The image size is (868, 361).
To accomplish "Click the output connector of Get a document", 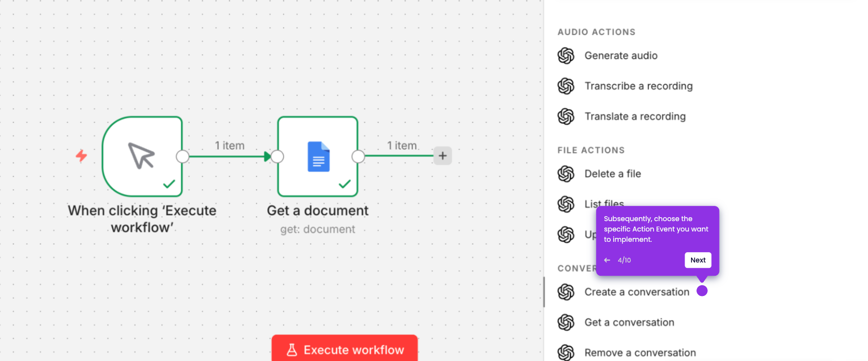I will [358, 157].
